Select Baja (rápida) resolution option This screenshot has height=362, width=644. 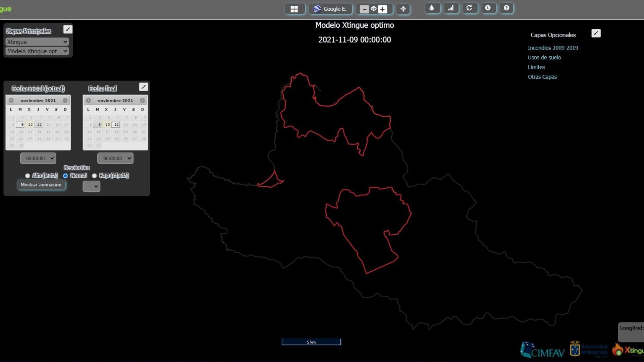pos(95,176)
